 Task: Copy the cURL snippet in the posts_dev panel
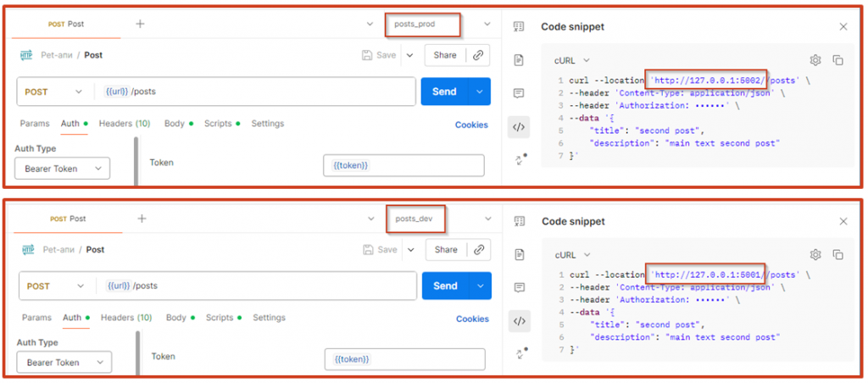pos(837,254)
